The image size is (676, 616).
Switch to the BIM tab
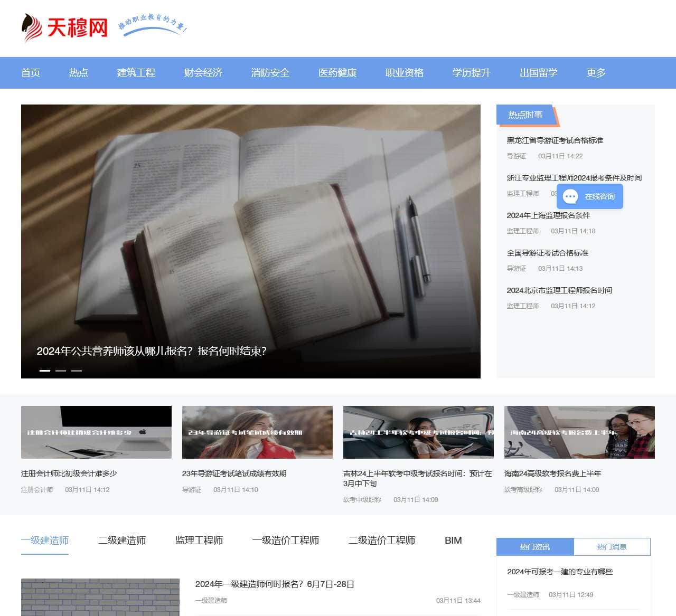point(453,541)
